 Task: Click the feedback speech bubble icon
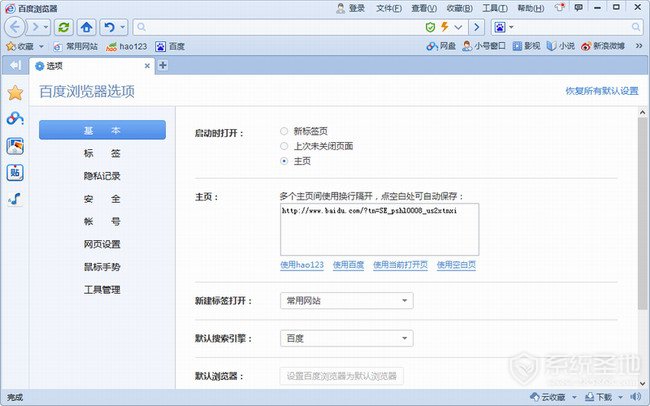coord(578,7)
